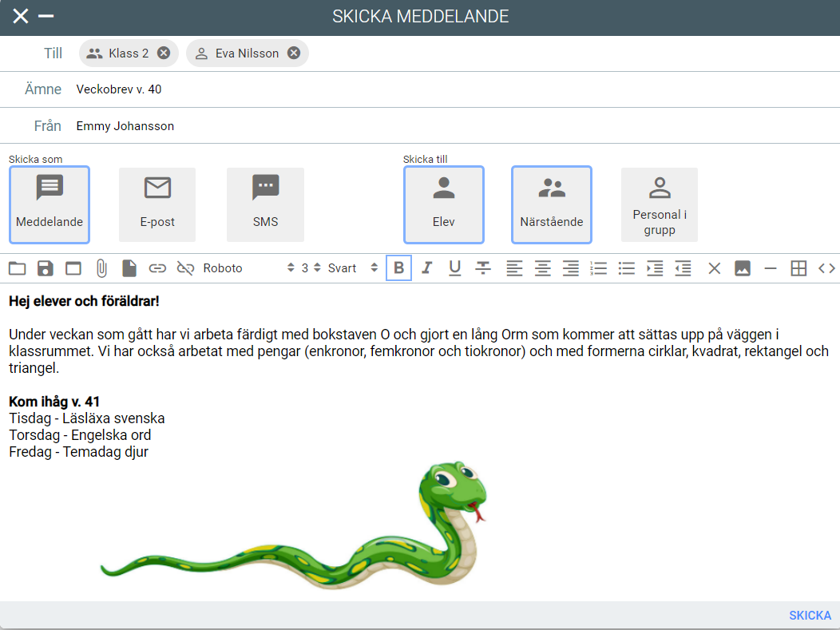The image size is (840, 630).
Task: Toggle bold formatting button
Action: pos(399,268)
